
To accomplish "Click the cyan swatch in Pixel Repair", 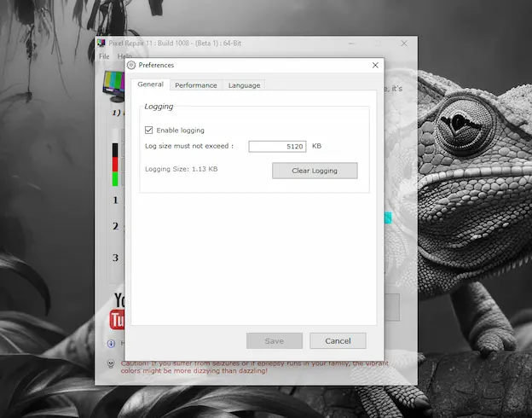I will tap(388, 218).
